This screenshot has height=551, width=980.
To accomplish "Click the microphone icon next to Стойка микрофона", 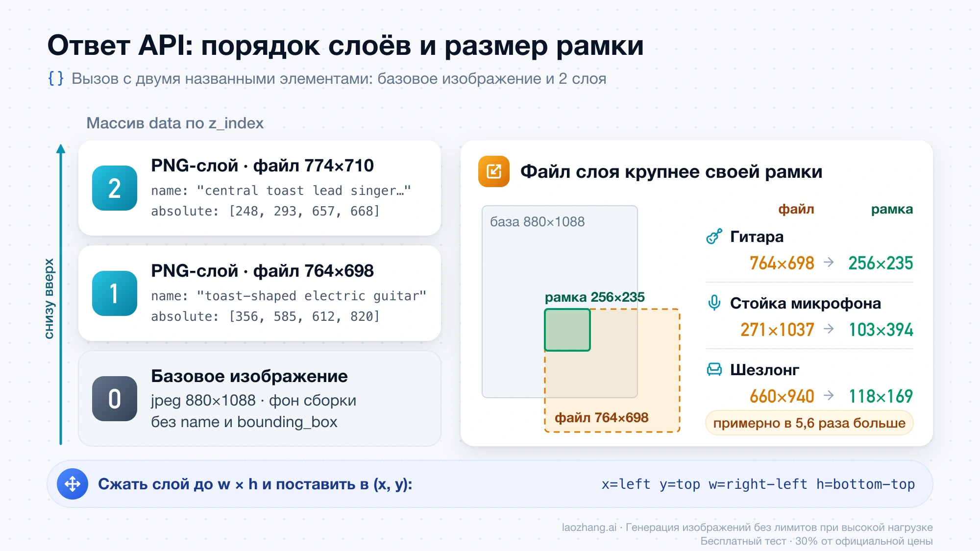I will 714,303.
